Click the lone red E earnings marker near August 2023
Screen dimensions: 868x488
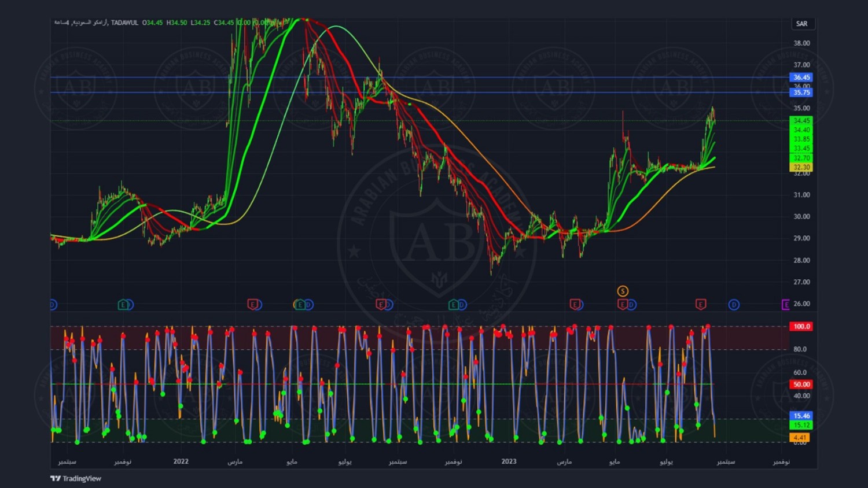(x=701, y=304)
